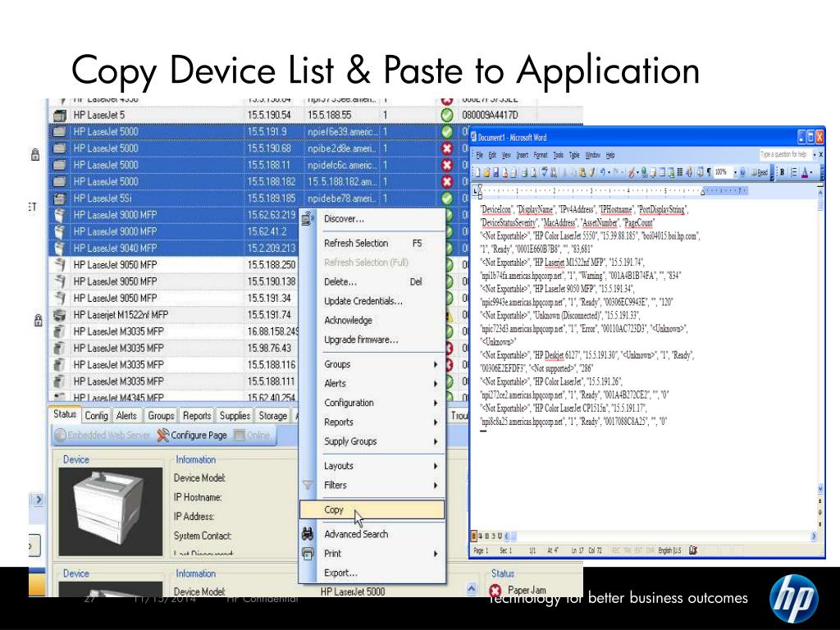The width and height of the screenshot is (840, 630).
Task: Select the Format Painter brush icon
Action: pyautogui.click(x=592, y=172)
